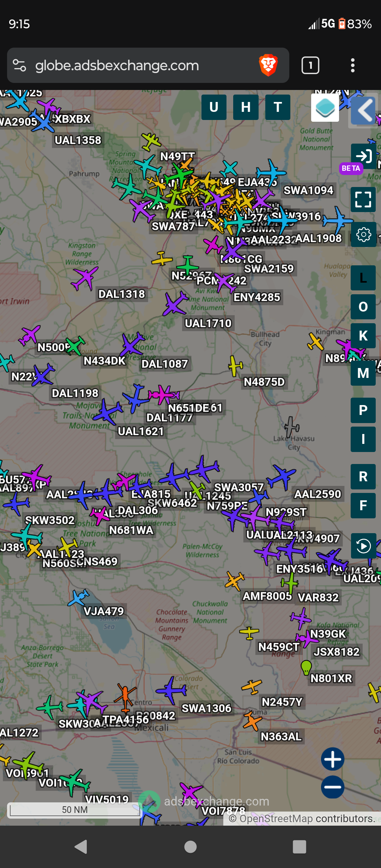Select the UAL1710 aircraft label
This screenshot has height=868, width=381.
point(208,323)
